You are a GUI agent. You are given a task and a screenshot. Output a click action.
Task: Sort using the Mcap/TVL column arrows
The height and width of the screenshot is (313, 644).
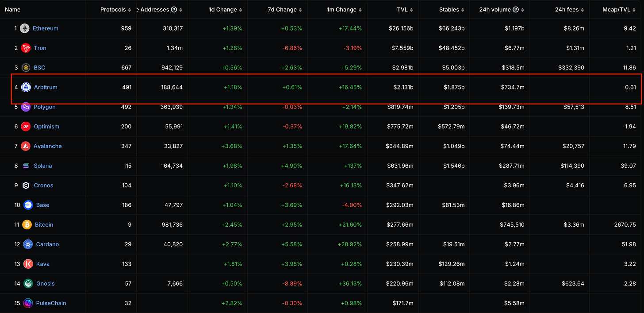pos(634,10)
